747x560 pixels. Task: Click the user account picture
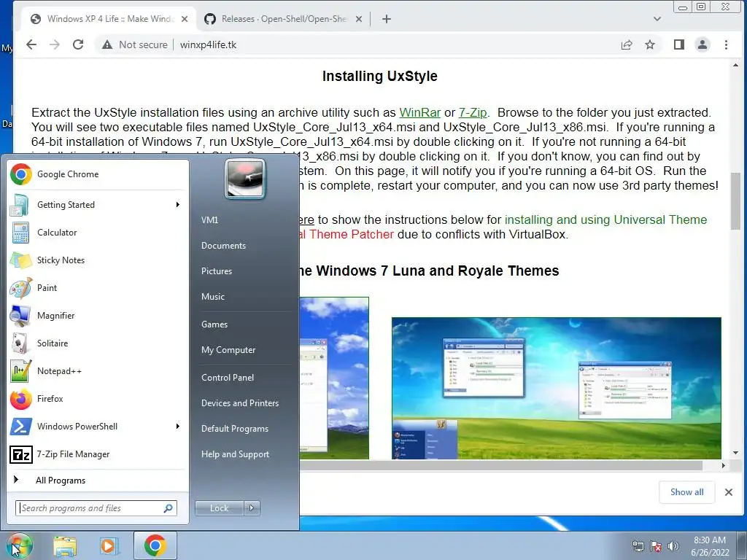[245, 179]
